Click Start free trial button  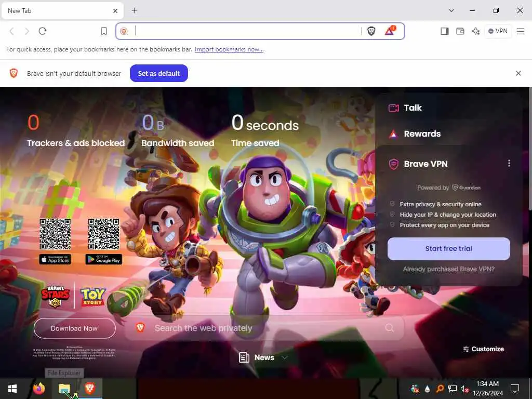448,249
